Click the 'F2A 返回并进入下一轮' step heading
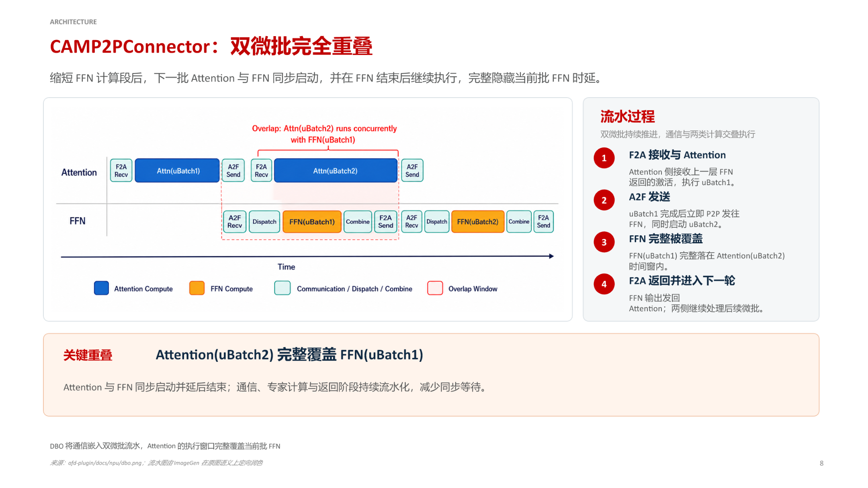The height and width of the screenshot is (488, 868). pyautogui.click(x=682, y=281)
